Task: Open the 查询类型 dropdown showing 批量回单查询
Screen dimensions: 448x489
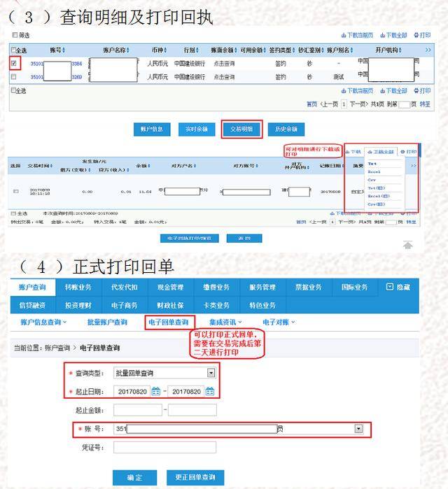Action: pos(211,373)
